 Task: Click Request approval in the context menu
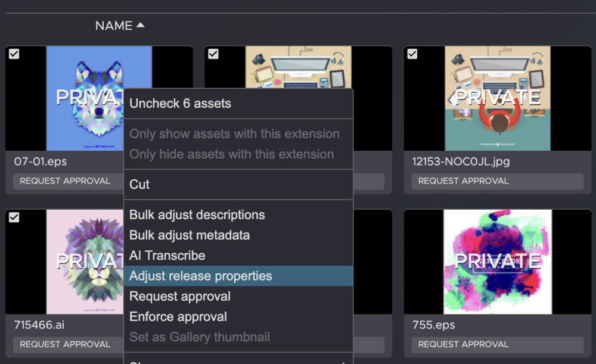(x=180, y=296)
